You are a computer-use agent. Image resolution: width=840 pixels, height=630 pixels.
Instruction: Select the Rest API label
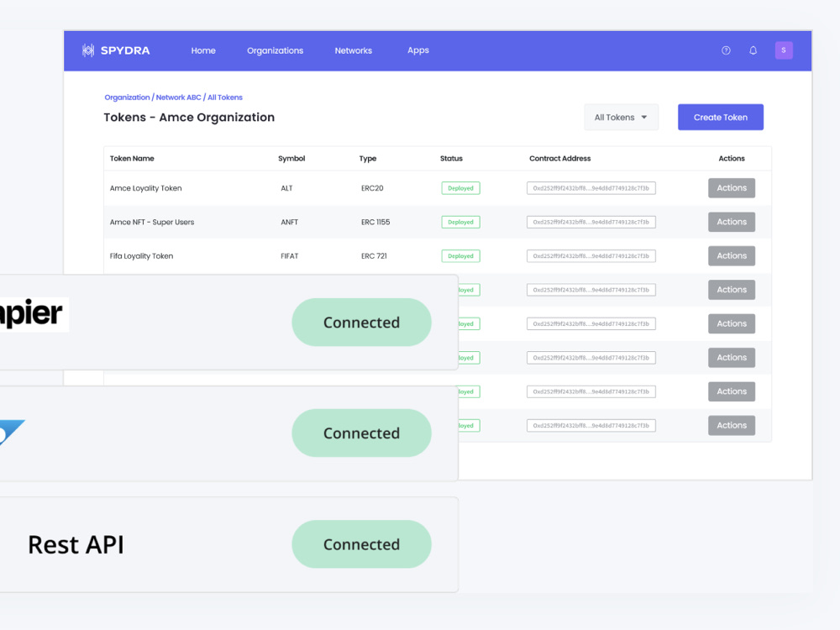(76, 545)
